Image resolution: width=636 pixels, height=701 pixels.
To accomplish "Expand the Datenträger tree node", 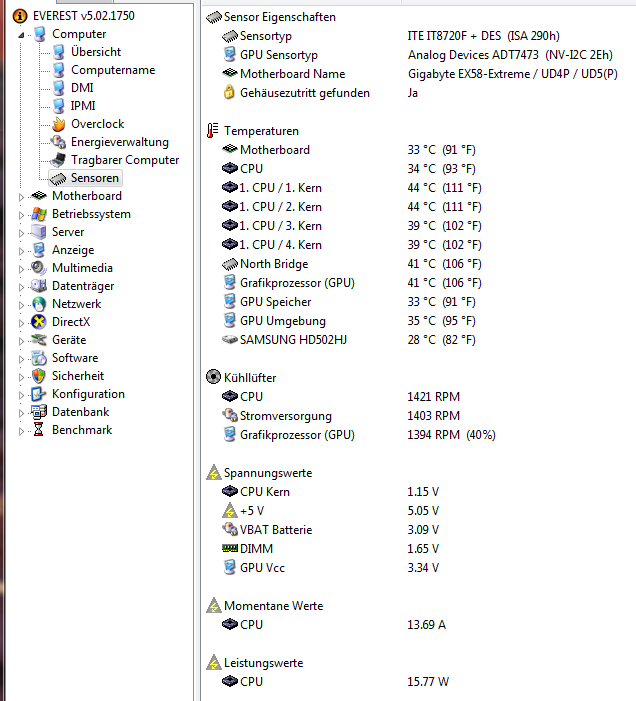I will pyautogui.click(x=21, y=287).
